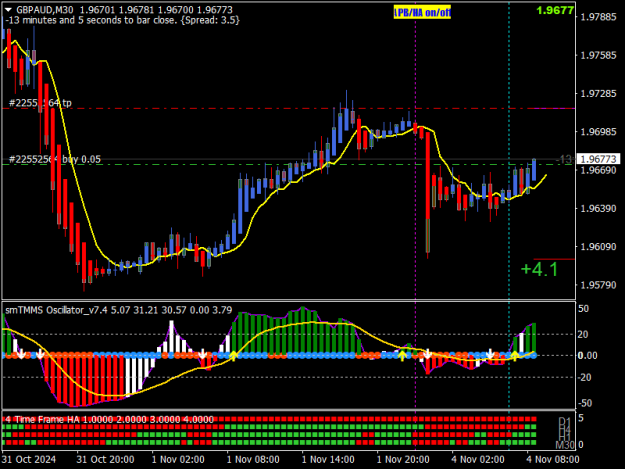Click the triangle icon before GBPAUD,M30
The height and width of the screenshot is (469, 625).
[x=8, y=10]
